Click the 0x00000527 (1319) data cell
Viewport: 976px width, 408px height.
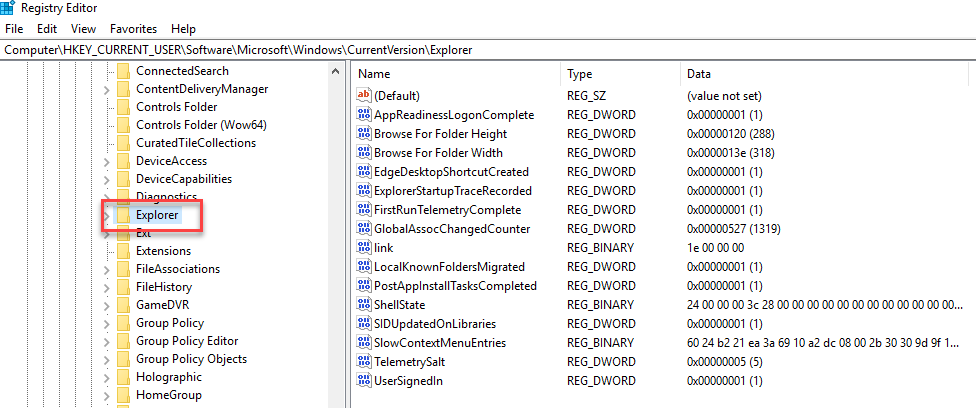pos(733,229)
